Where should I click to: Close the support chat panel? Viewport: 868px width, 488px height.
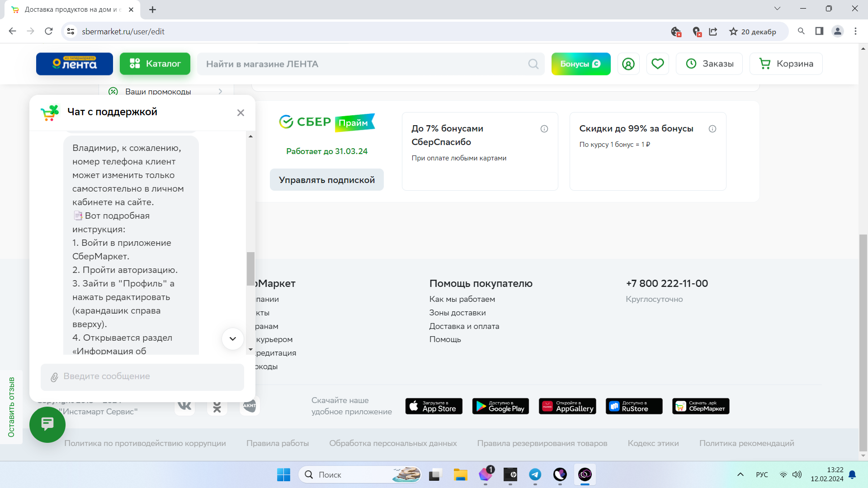click(241, 113)
